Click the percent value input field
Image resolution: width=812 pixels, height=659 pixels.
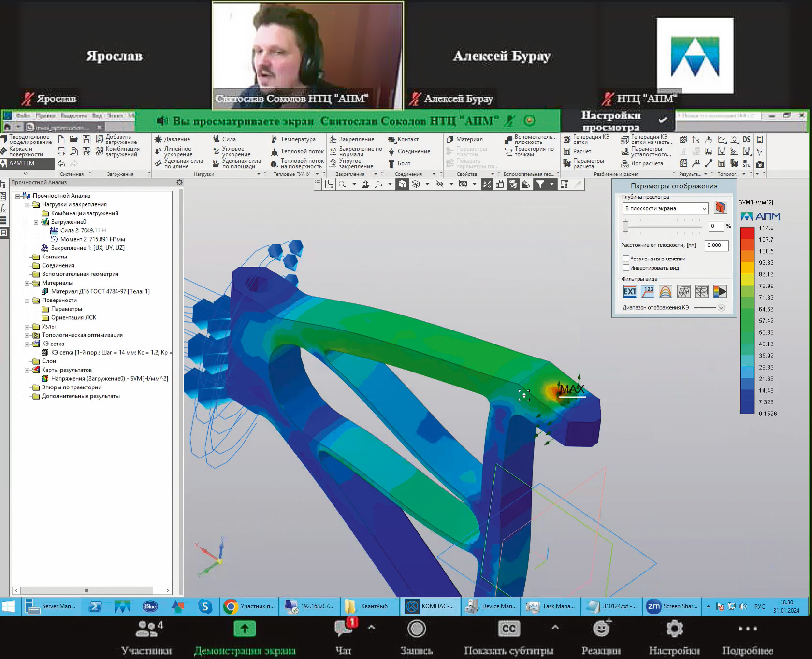pos(716,226)
